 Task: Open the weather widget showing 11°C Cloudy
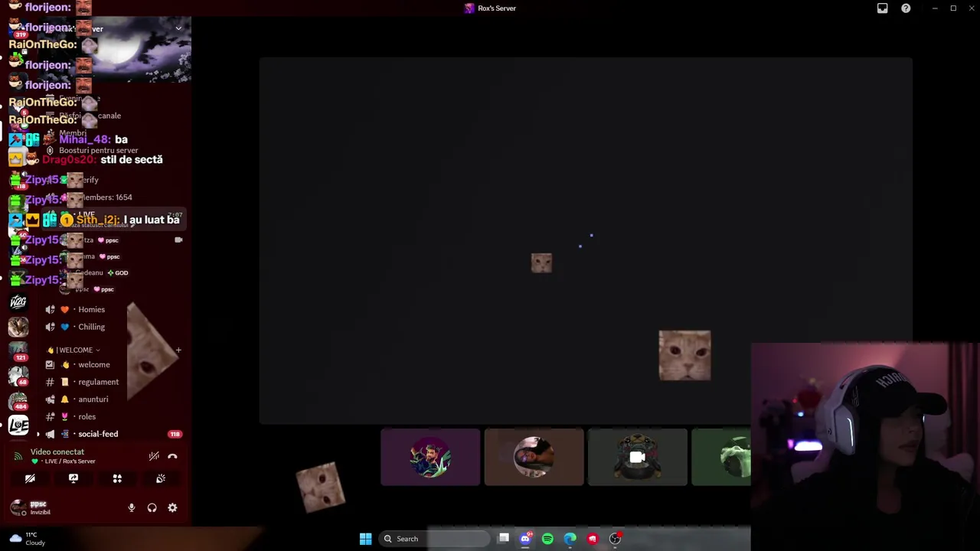(x=28, y=539)
